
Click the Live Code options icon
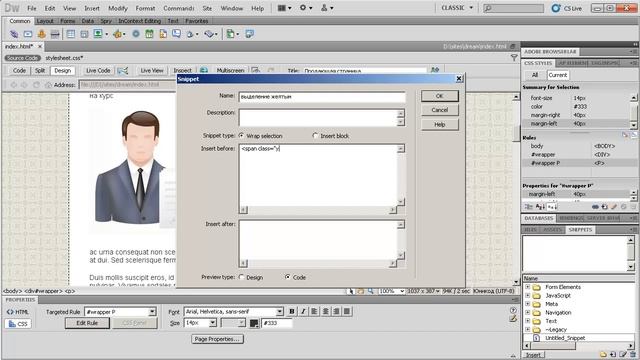[122, 71]
